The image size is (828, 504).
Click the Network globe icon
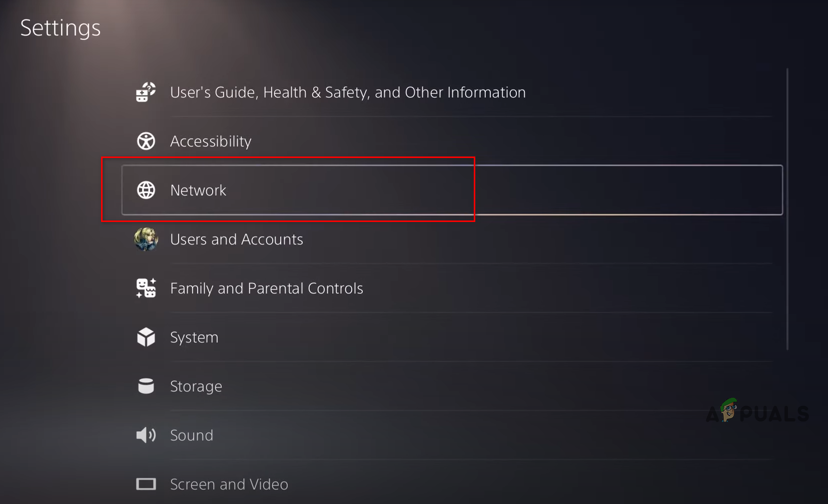[146, 190]
